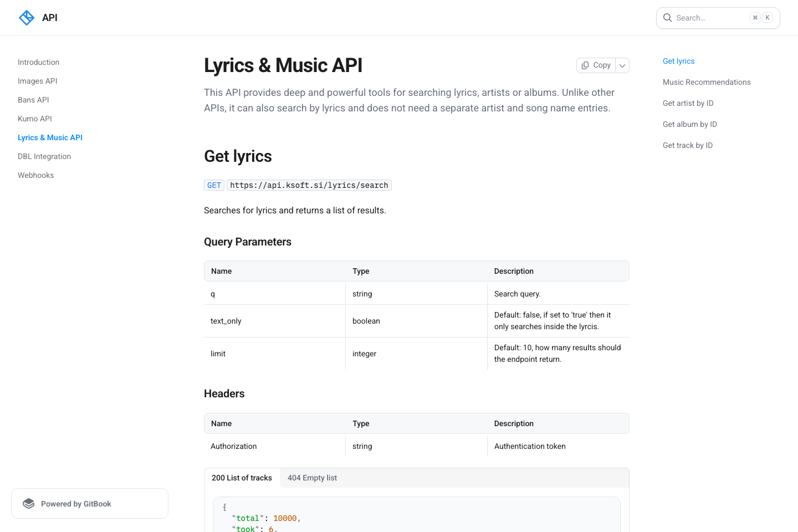
Task: Open the copy options dropdown arrow
Action: click(x=622, y=65)
